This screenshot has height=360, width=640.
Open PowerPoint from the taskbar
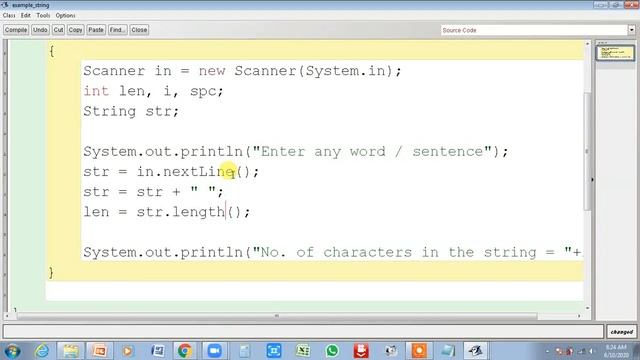(100, 351)
